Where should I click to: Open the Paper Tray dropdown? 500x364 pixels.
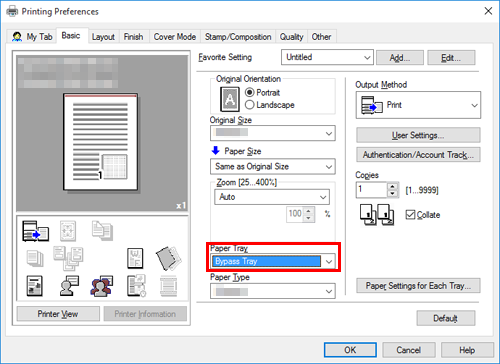click(273, 261)
